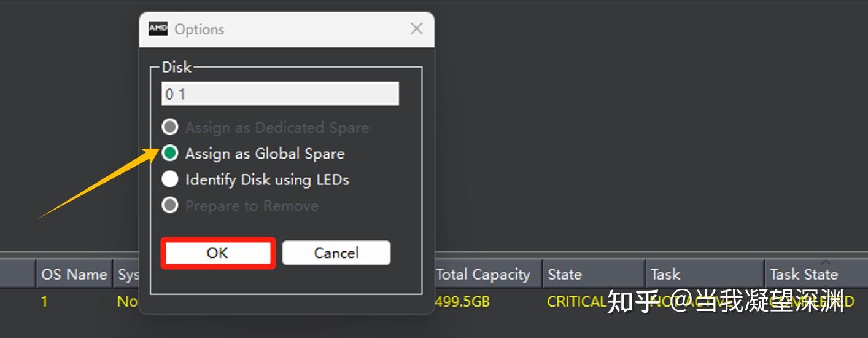Select the OS Name value 1 cell

pos(44,302)
